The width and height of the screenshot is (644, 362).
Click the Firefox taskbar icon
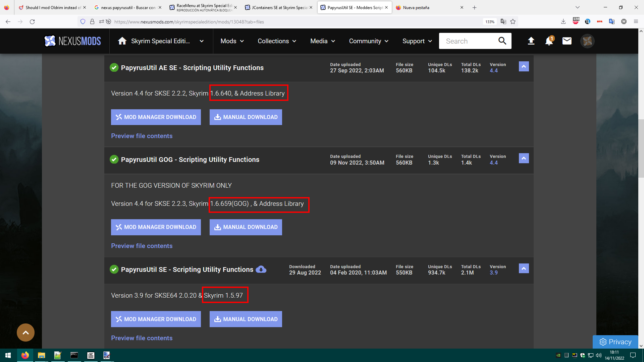[x=25, y=355]
